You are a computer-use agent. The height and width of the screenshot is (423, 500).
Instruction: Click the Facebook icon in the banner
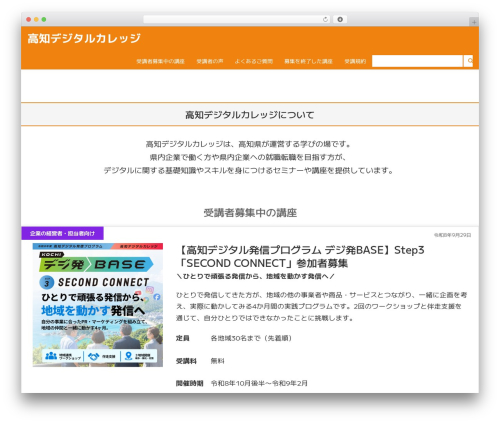tap(157, 297)
